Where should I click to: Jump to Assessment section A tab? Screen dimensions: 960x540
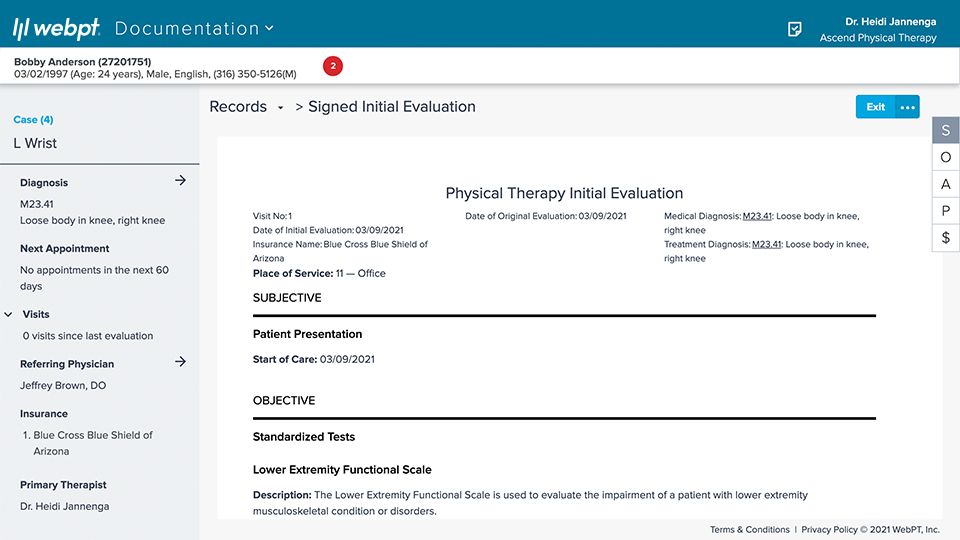[x=945, y=185]
